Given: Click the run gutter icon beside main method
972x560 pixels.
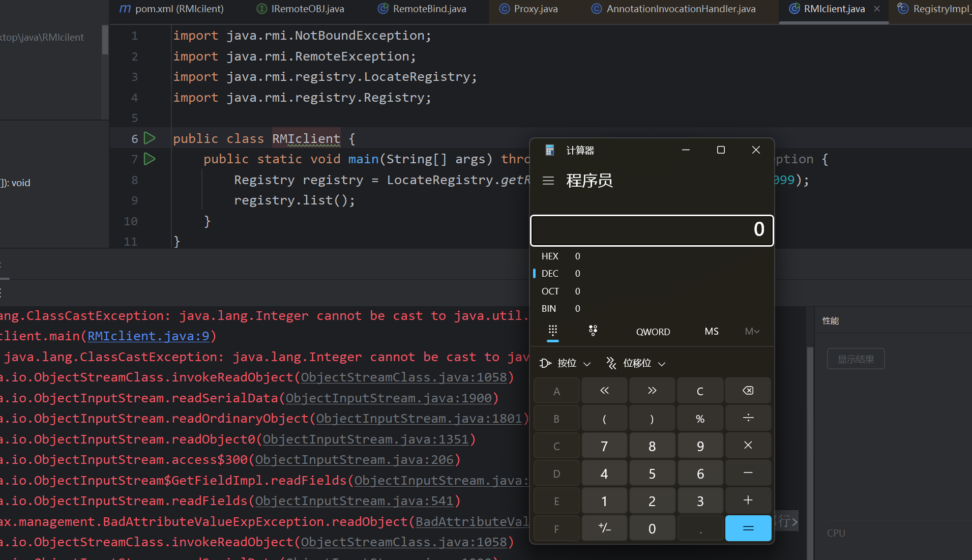Looking at the screenshot, I should [150, 159].
